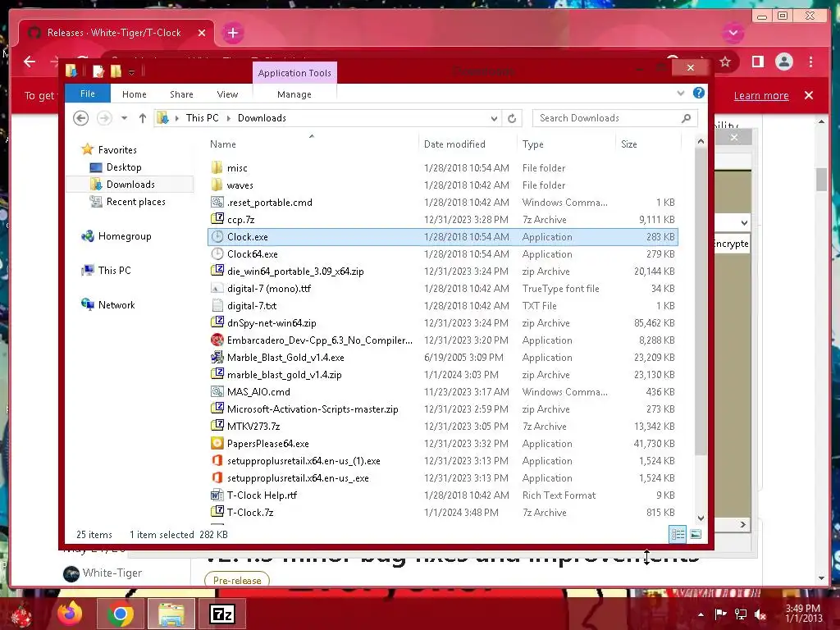Click the Explorer Back arrow button
Image resolution: width=840 pixels, height=630 pixels.
coord(81,118)
